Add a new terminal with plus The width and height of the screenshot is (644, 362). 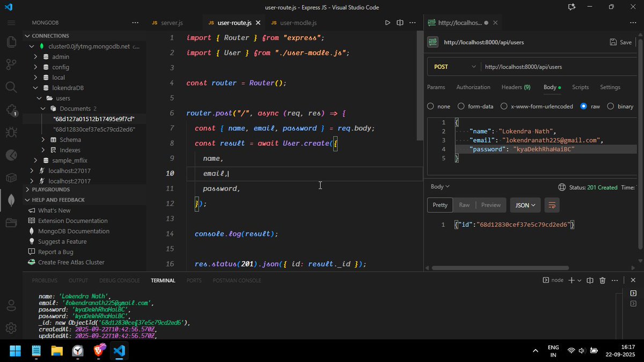click(572, 280)
